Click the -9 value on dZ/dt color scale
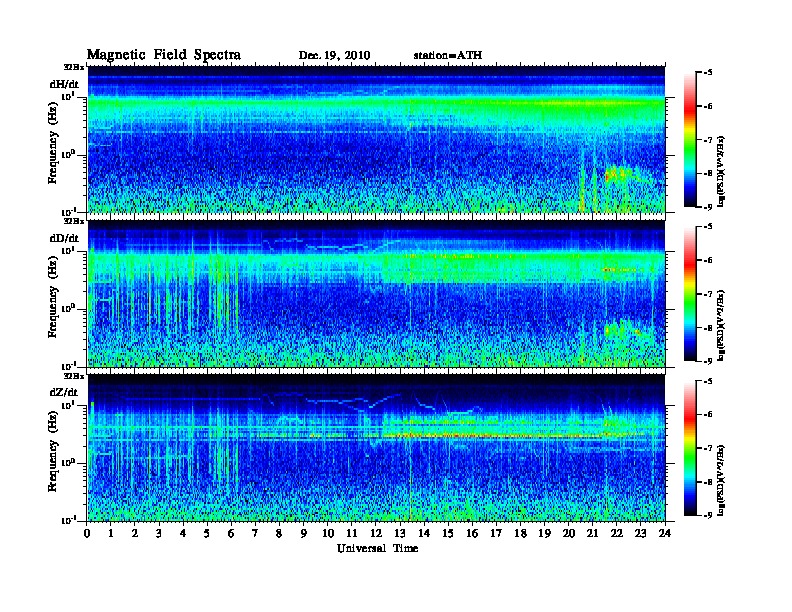The height and width of the screenshot is (612, 792). (708, 515)
